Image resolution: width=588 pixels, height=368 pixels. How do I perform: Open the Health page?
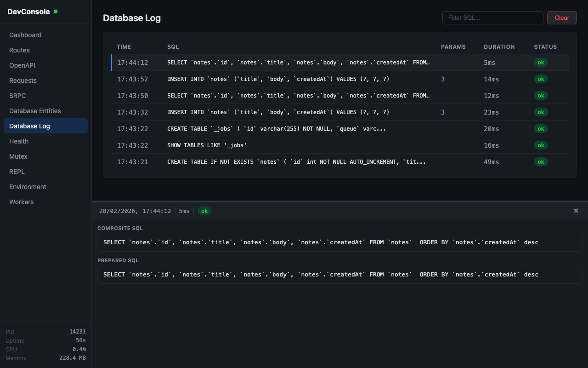pos(45,141)
